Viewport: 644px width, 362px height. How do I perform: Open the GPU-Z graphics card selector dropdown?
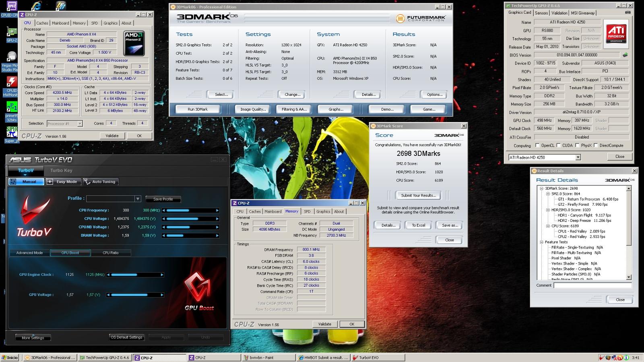coord(578,157)
